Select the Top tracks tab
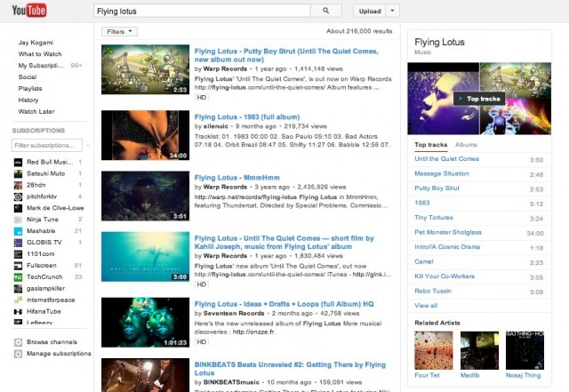The height and width of the screenshot is (392, 569). (430, 144)
